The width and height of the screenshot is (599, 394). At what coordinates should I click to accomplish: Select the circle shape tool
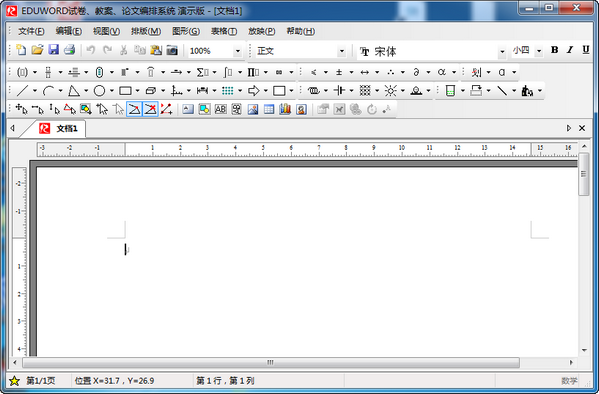(x=99, y=91)
